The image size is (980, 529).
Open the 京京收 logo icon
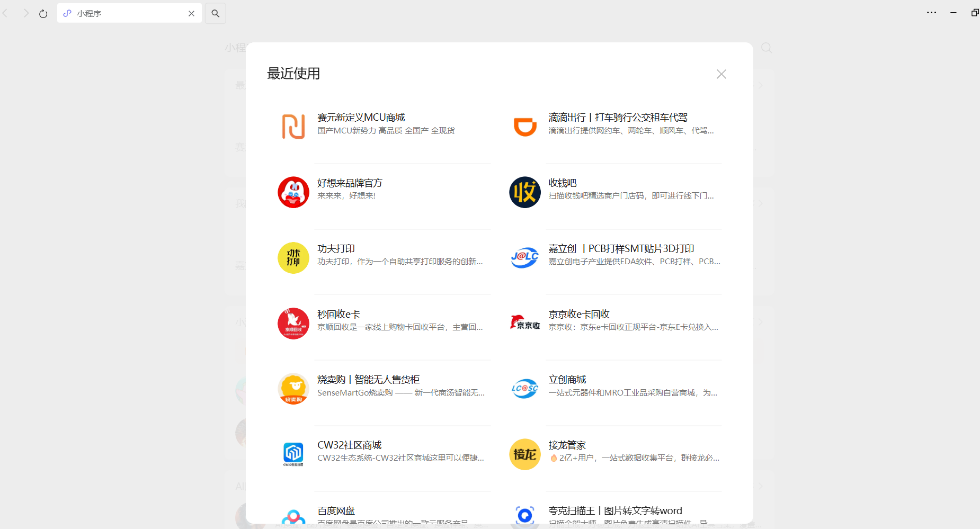[525, 324]
